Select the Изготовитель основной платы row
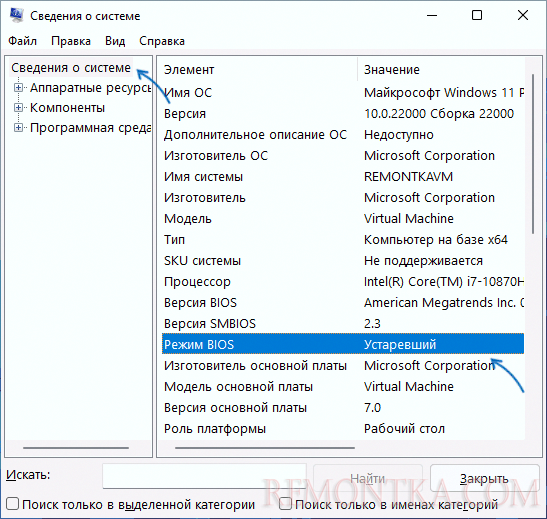The image size is (547, 519). 343,366
